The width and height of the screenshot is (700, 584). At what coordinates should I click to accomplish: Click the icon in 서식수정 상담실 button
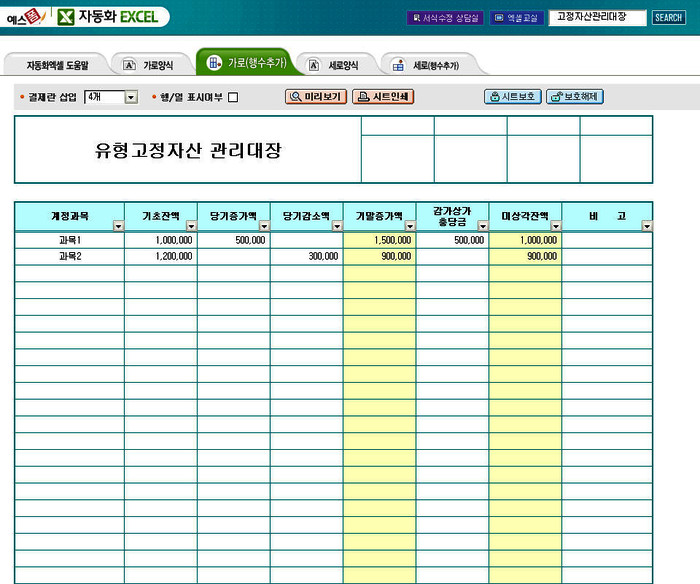416,18
